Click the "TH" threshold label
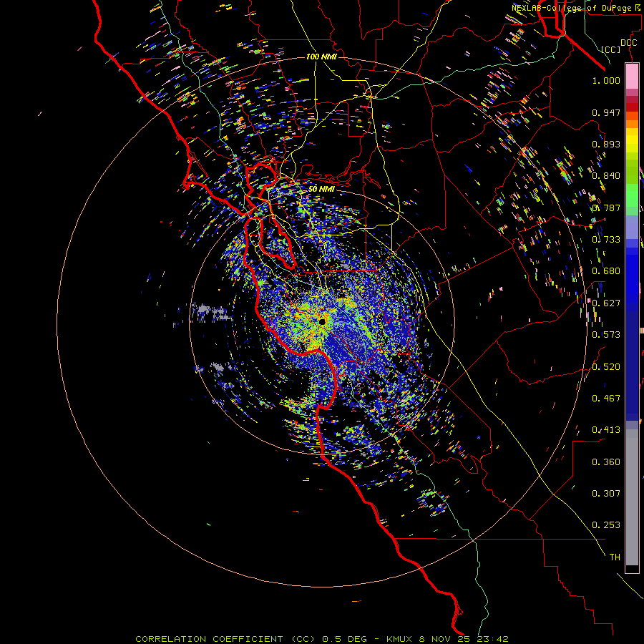This screenshot has width=644, height=644. [x=615, y=557]
